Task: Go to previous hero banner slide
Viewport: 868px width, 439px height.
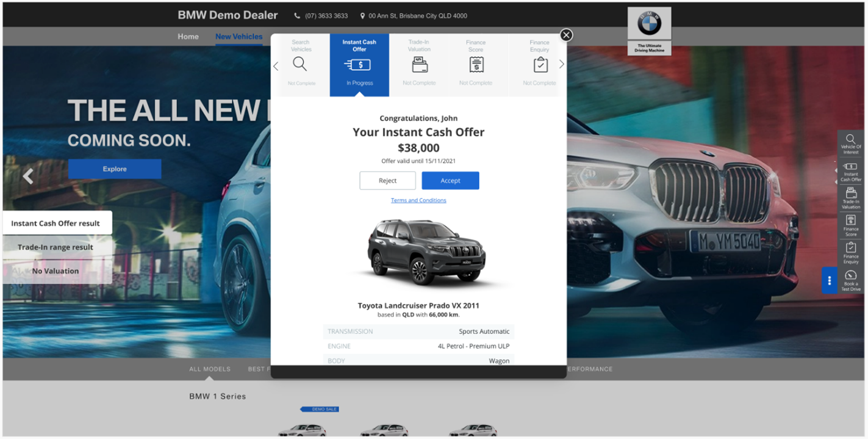Action: [x=27, y=176]
